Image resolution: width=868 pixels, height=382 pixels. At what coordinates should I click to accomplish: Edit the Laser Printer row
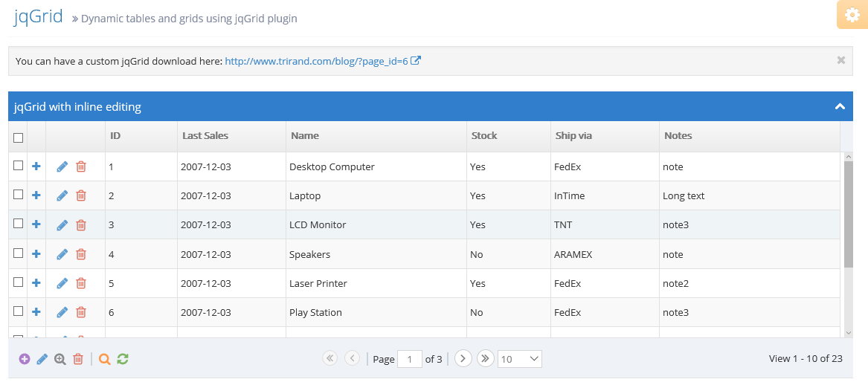point(62,283)
